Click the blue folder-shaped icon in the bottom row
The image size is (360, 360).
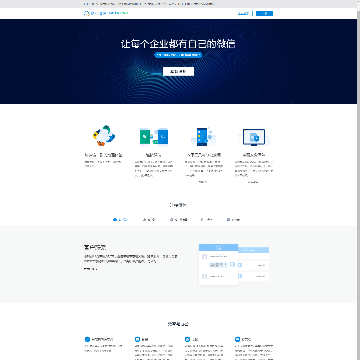click(237, 339)
